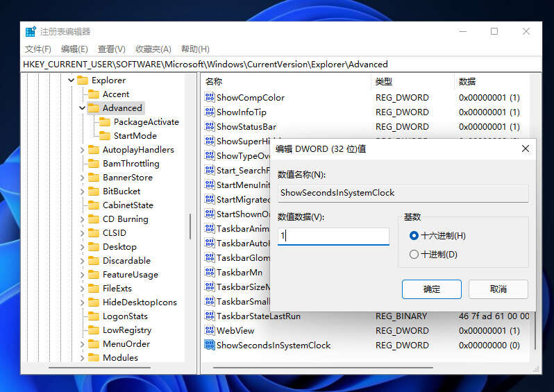Open the 编辑(E) menu
Viewport: 554px width, 392px height.
(x=74, y=49)
